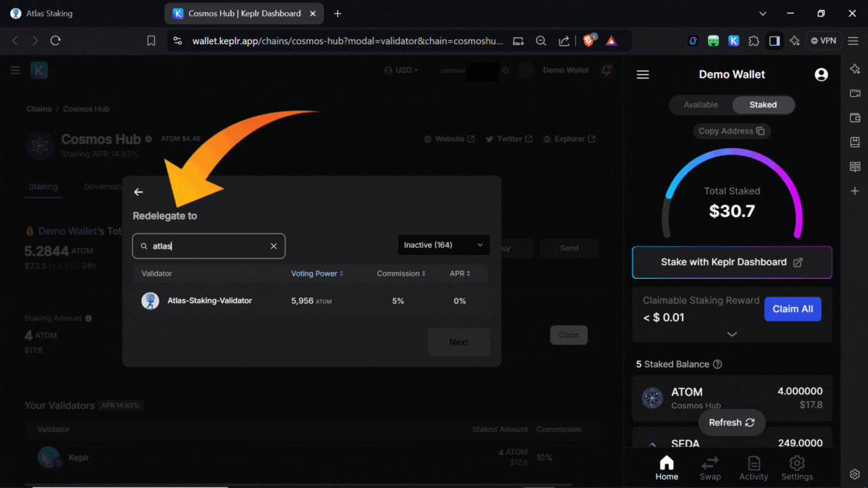Click Stake with Keplr Dashboard button

(732, 263)
